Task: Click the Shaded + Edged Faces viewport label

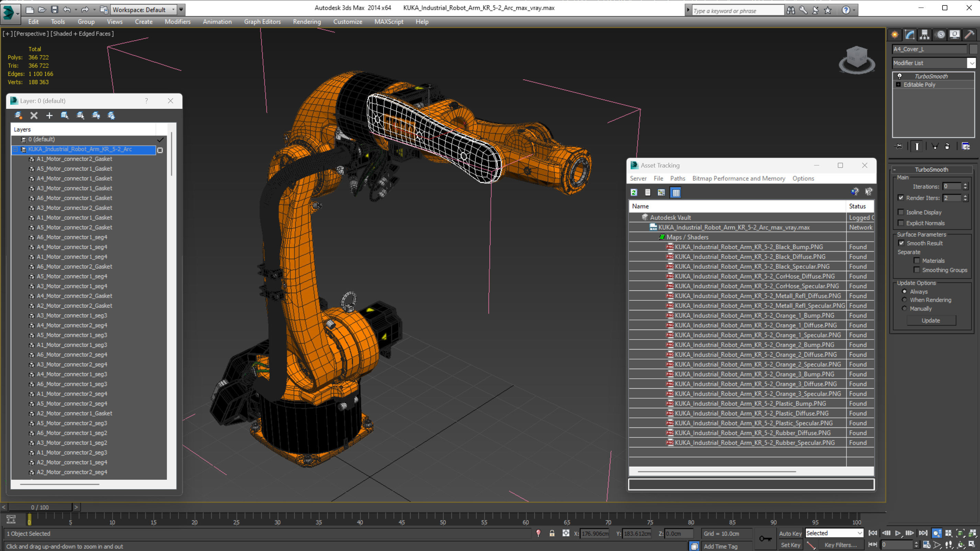Action: pyautogui.click(x=82, y=34)
